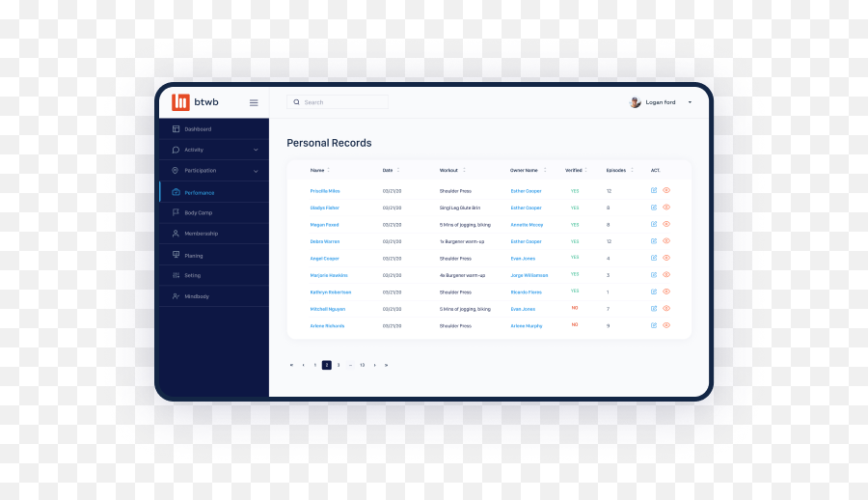Edit the Marjorie Hawkins record
The height and width of the screenshot is (500, 868).
(654, 275)
